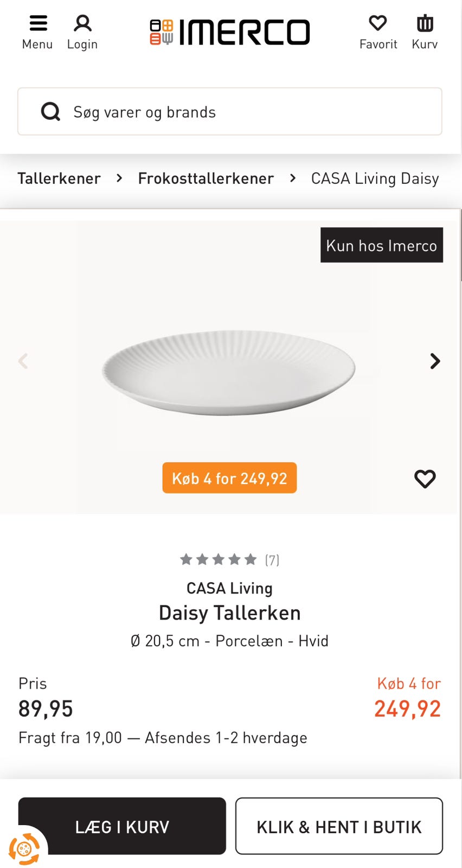Viewport: 462px width, 868px height.
Task: Open the Frokosttallerkener breadcrumb
Action: [x=206, y=178]
